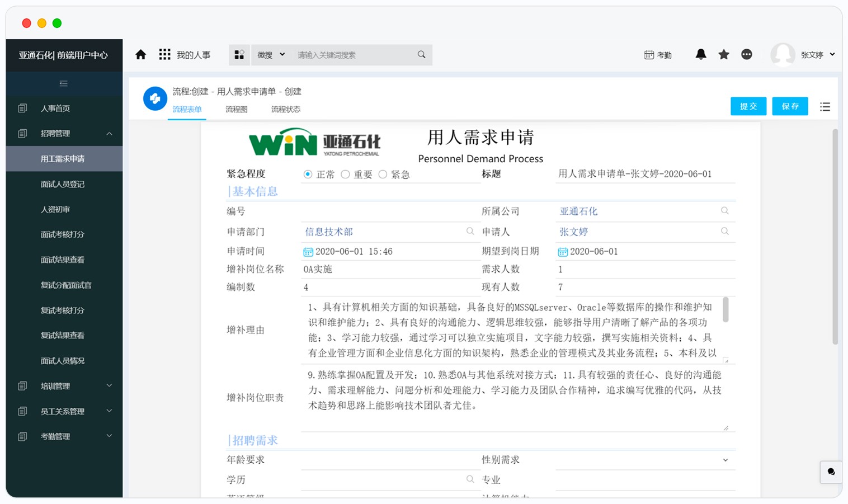Click the notification bell icon
848x504 pixels.
pos(700,54)
